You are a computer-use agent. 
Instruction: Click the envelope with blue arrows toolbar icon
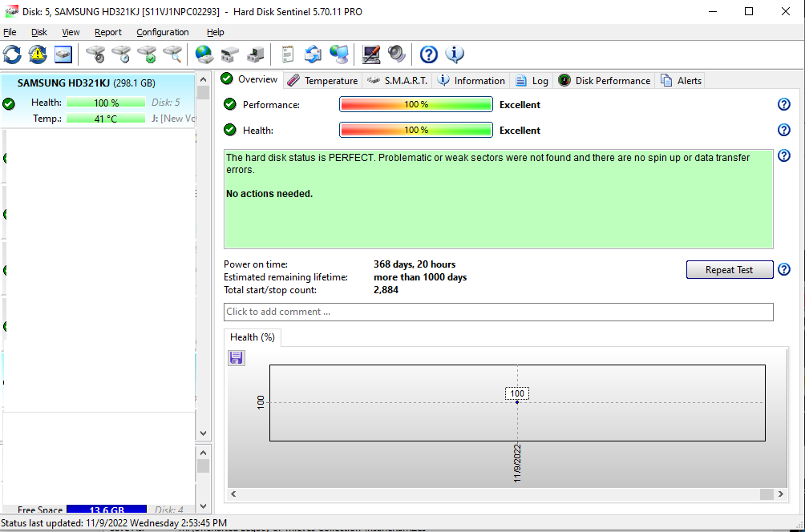point(314,54)
